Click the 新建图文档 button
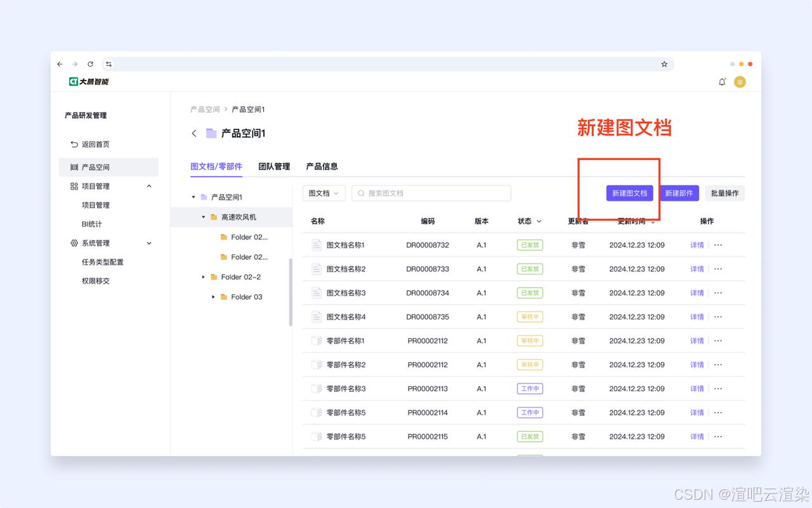 [629, 193]
